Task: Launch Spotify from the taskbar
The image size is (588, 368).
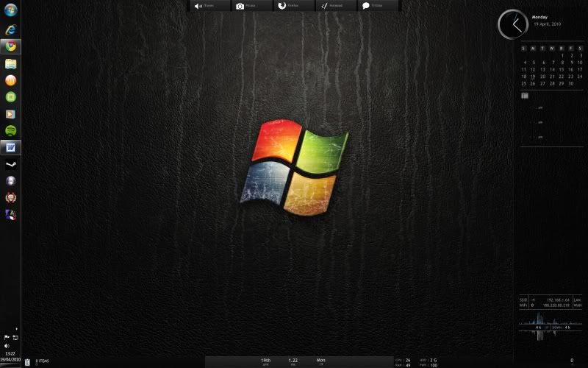Action: click(x=10, y=131)
